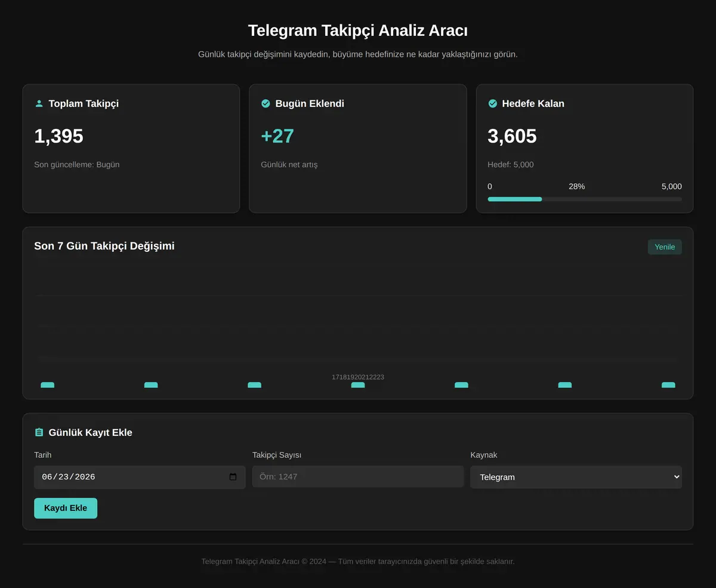Click the Bugün Eklendi card title

(310, 103)
